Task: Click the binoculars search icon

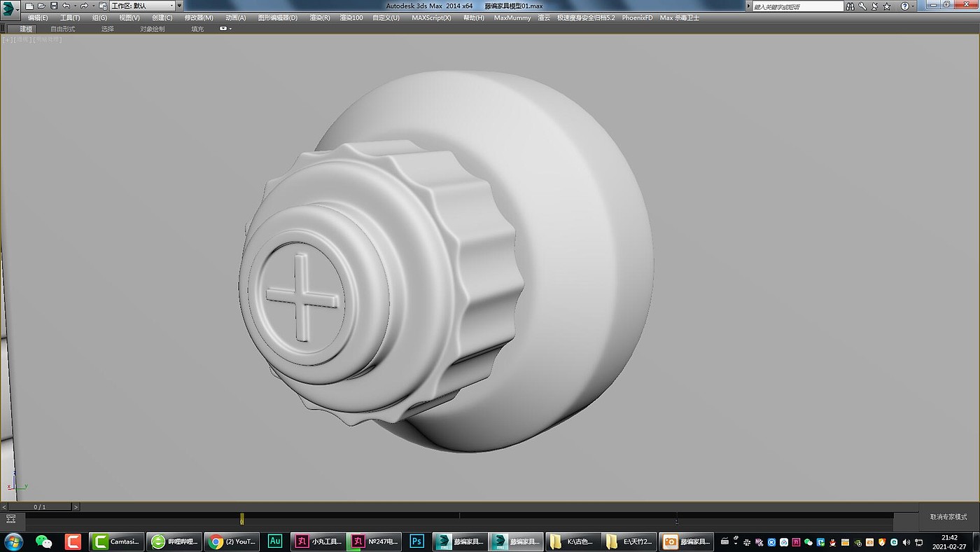Action: tap(851, 6)
